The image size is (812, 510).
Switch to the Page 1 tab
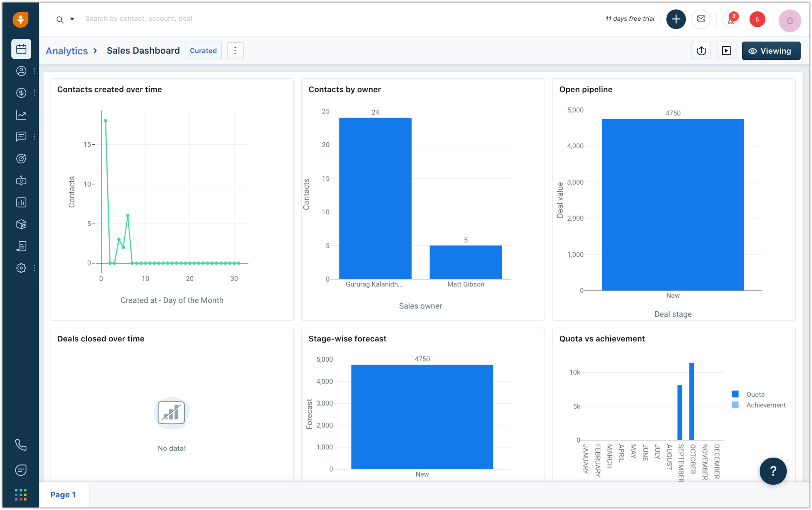tap(63, 494)
